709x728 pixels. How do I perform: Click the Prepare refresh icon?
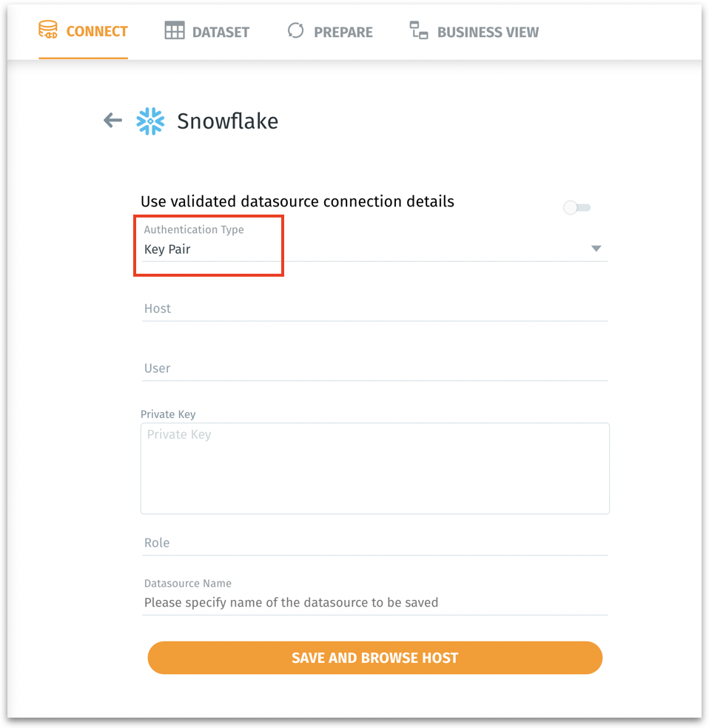[x=296, y=31]
